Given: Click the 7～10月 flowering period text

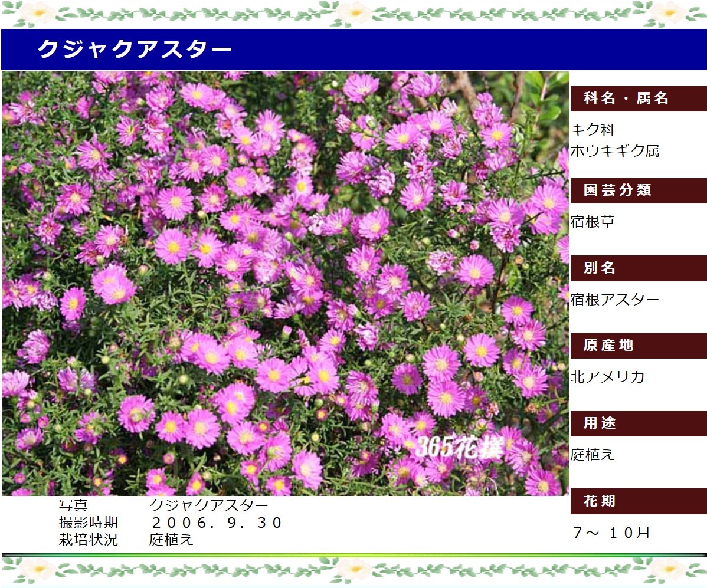Looking at the screenshot, I should click(x=611, y=533).
